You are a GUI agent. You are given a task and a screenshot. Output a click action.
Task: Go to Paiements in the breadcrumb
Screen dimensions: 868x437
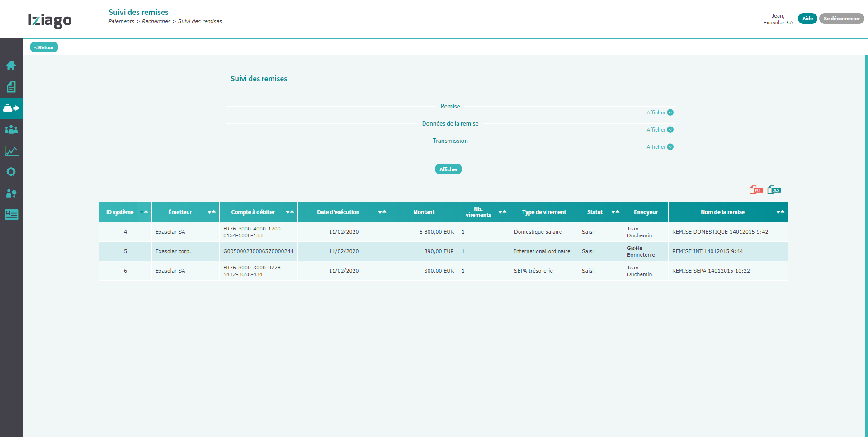pyautogui.click(x=121, y=21)
